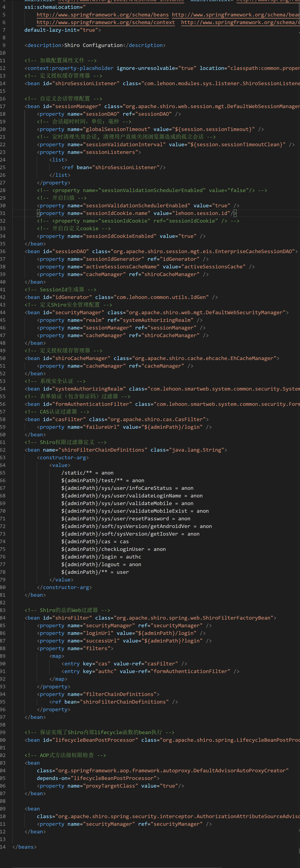The image size is (300, 868).
Task: Click the '${adminPath}/test/** = anon' rule
Action: [x=103, y=481]
